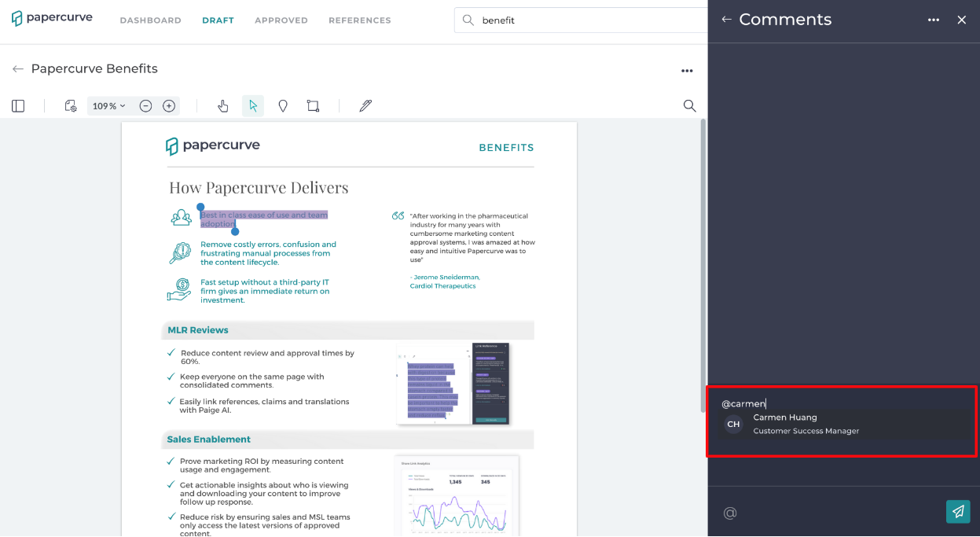Go back from Comments panel
The image size is (980, 537).
(726, 20)
